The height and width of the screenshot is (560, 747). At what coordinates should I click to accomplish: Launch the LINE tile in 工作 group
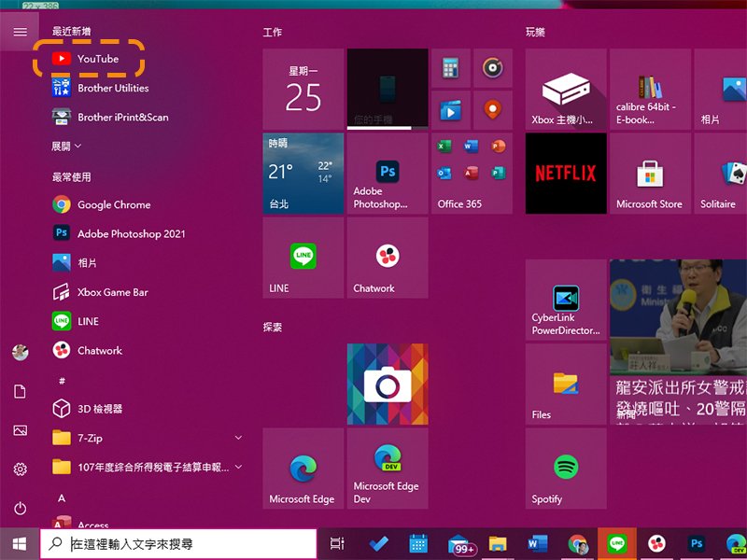click(303, 258)
